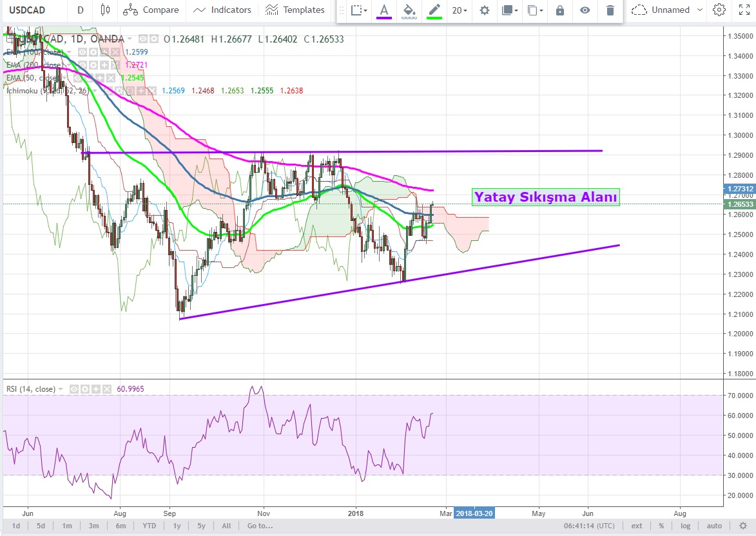Open the font size 20 dropdown

coord(460,10)
